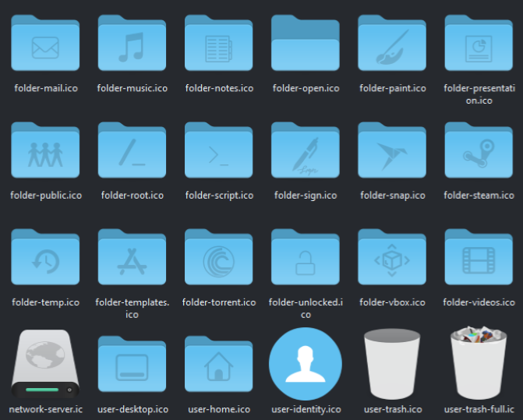This screenshot has width=523, height=420.
Task: Select the empty user-trash.ico bin
Action: click(392, 364)
